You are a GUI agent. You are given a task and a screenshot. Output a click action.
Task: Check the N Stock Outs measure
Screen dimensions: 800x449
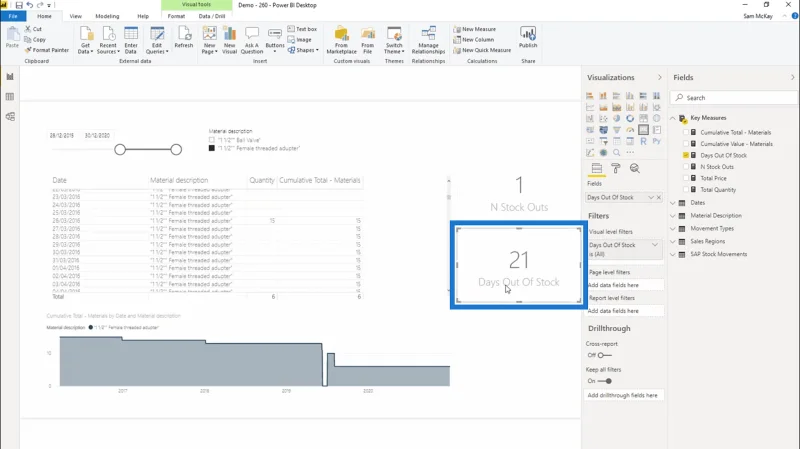click(686, 167)
